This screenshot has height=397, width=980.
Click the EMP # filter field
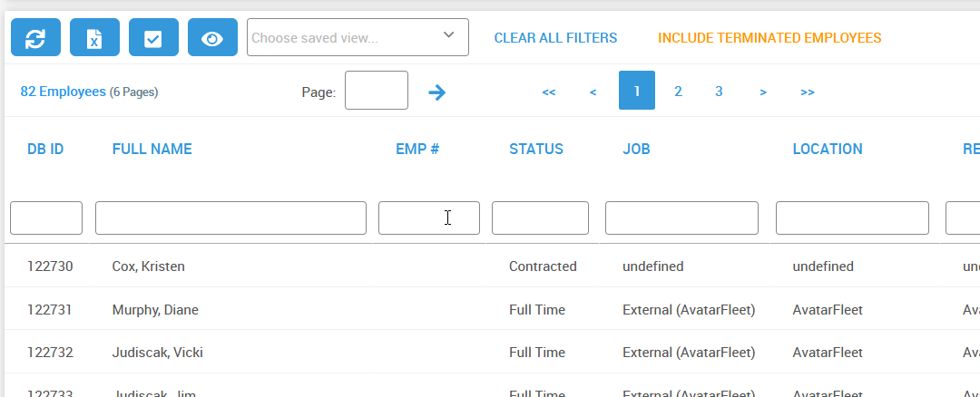click(428, 218)
